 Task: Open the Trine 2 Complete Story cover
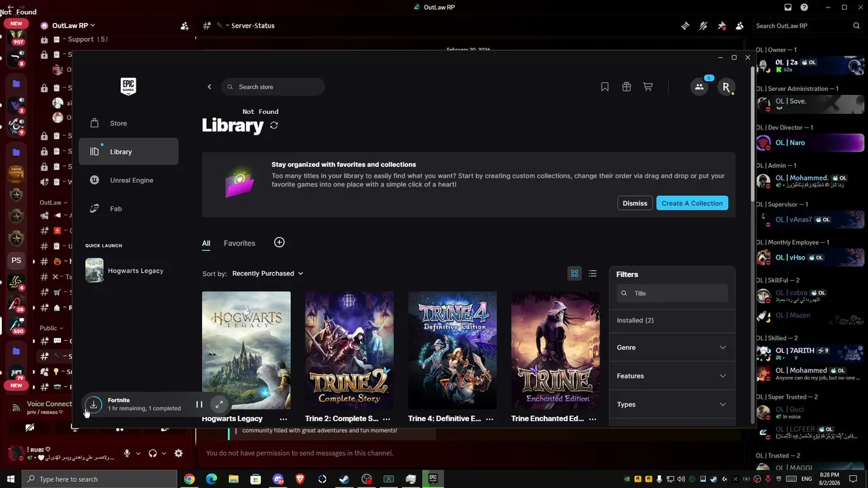pyautogui.click(x=349, y=350)
